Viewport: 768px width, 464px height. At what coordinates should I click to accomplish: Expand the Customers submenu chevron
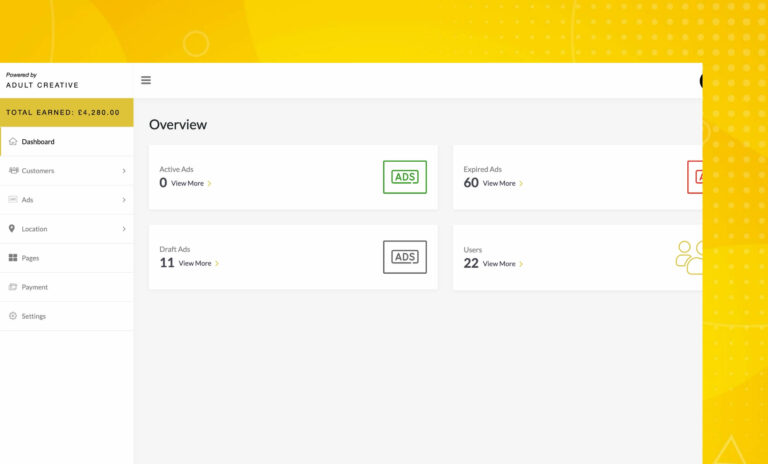pyautogui.click(x=124, y=171)
